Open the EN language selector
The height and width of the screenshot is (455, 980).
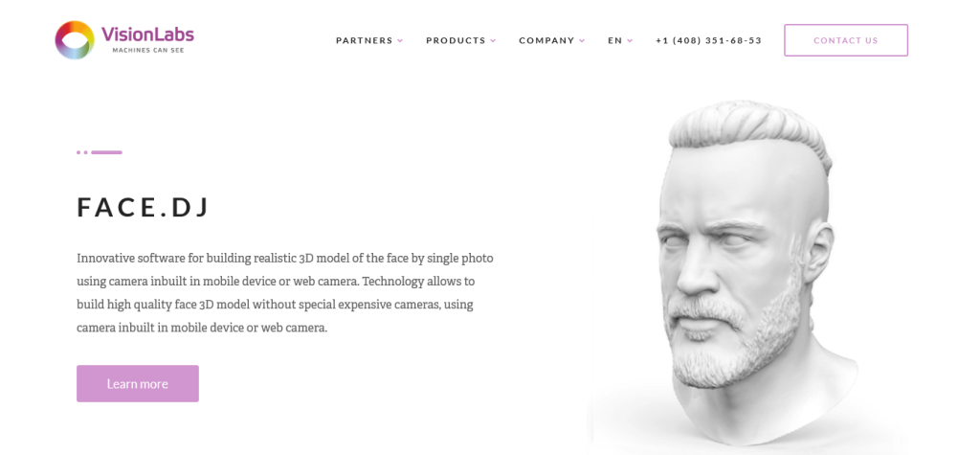[615, 40]
